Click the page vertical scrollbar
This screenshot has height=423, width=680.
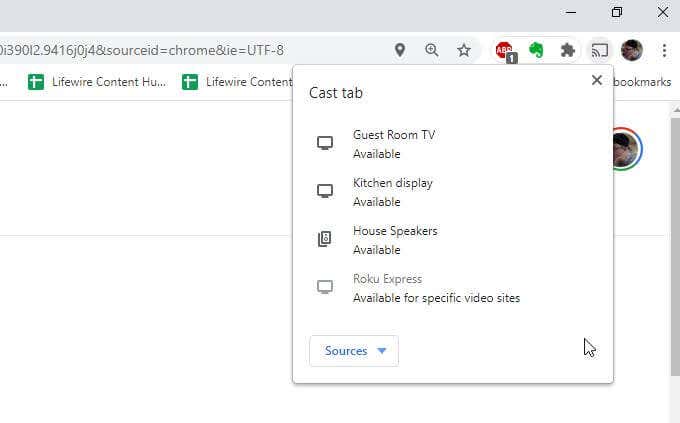coord(673,250)
